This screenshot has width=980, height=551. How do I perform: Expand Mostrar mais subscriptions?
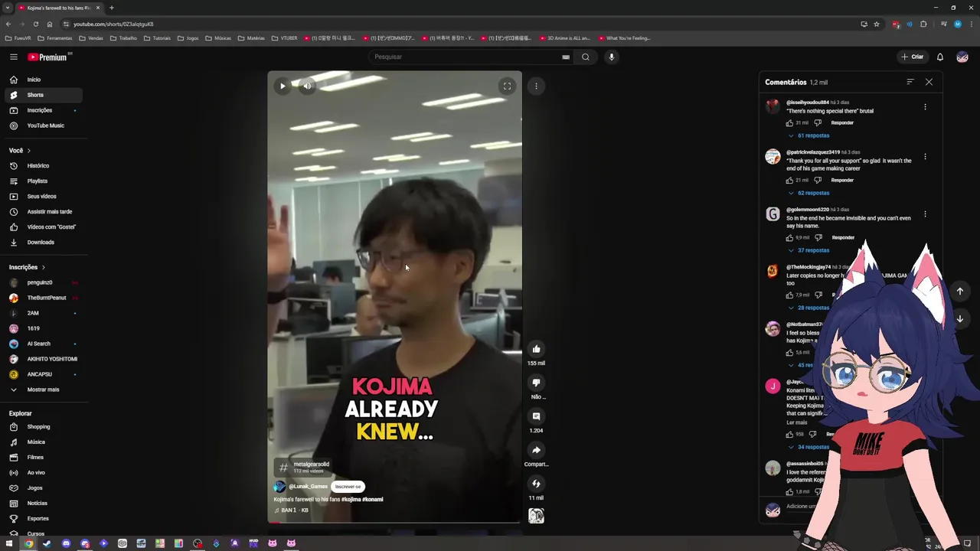click(43, 390)
